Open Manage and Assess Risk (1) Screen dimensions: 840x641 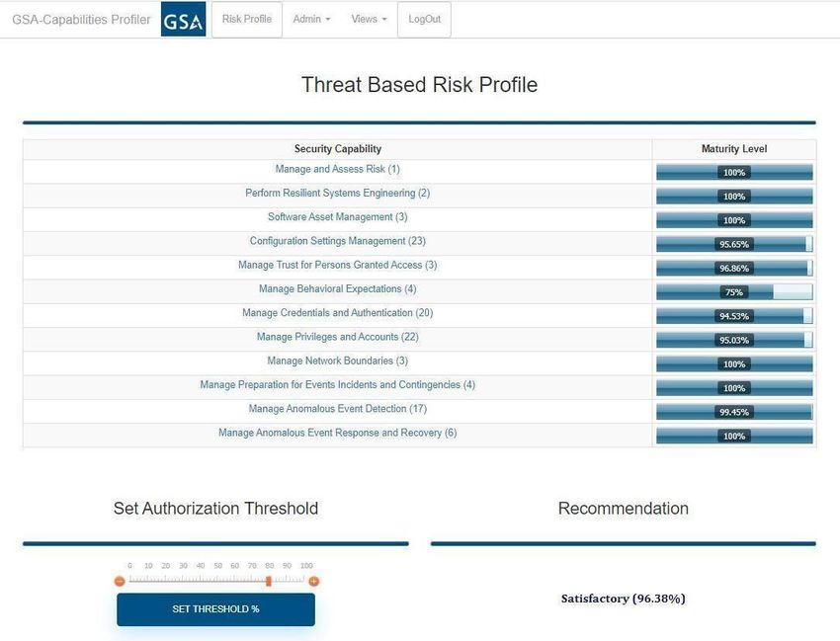[338, 169]
